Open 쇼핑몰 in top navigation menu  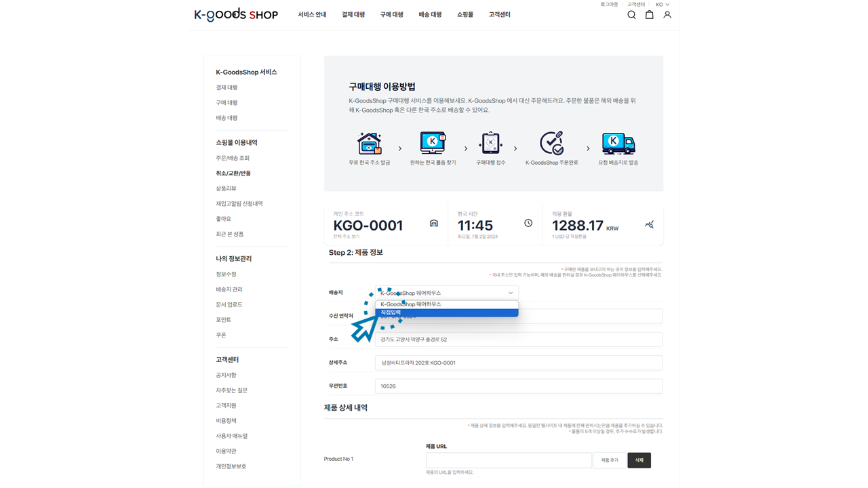(x=465, y=15)
